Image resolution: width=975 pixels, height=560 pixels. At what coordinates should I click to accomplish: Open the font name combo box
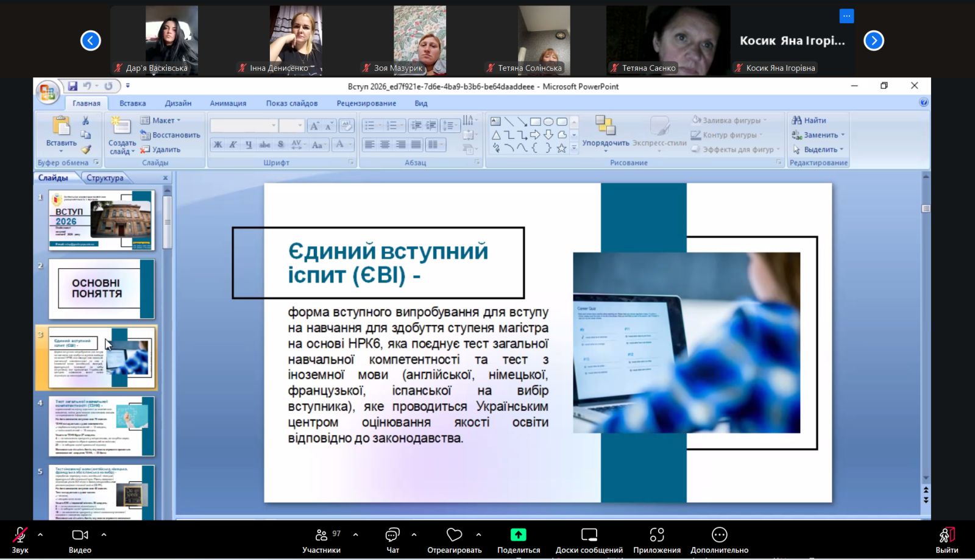click(x=244, y=126)
